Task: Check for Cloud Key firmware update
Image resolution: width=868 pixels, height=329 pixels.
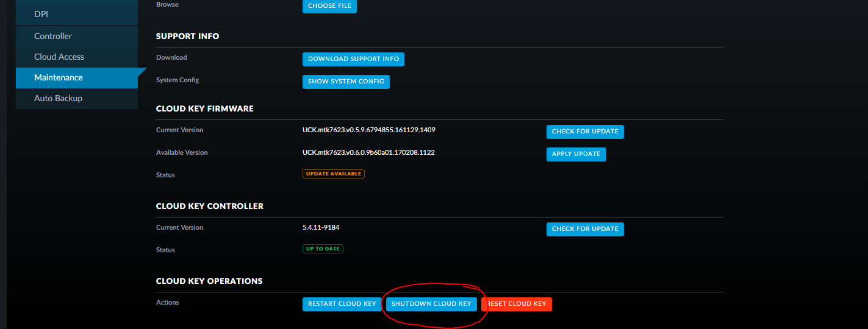Action: (585, 132)
